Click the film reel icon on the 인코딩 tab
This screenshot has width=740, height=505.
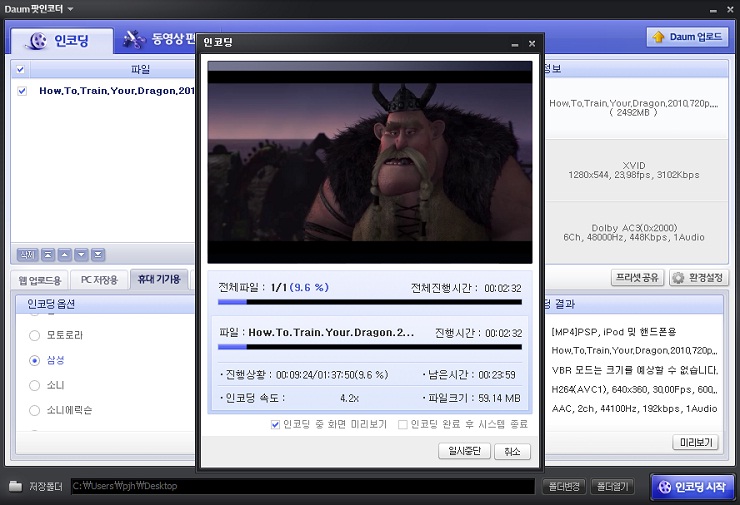[36, 41]
